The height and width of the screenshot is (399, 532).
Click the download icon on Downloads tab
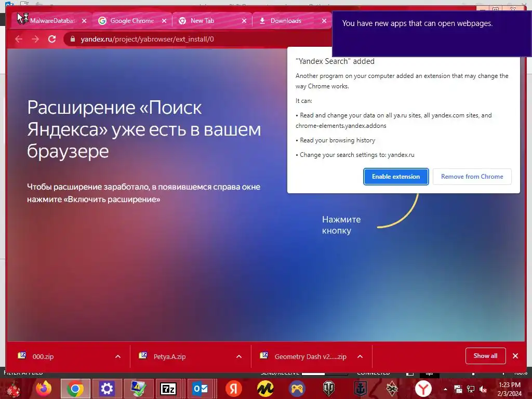pos(262,21)
